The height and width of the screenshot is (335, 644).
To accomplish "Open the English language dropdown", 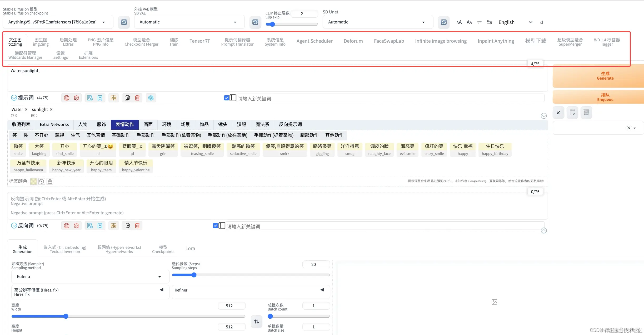I will pos(516,22).
